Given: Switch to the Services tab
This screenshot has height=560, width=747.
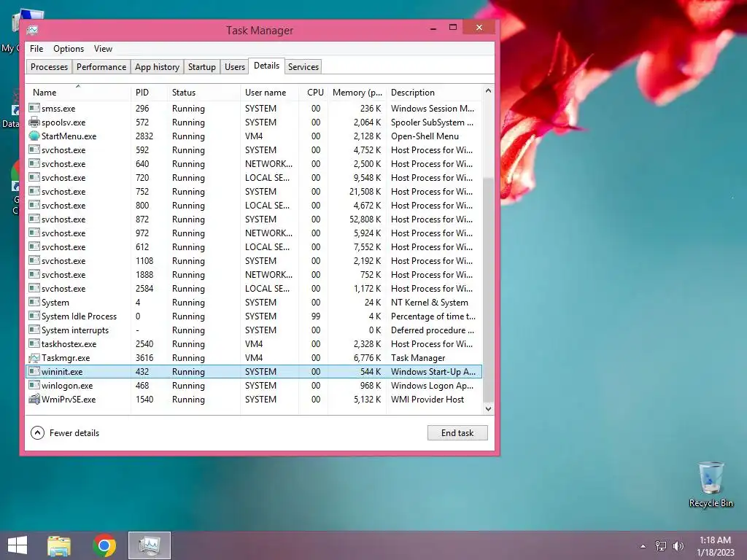Looking at the screenshot, I should click(x=303, y=66).
